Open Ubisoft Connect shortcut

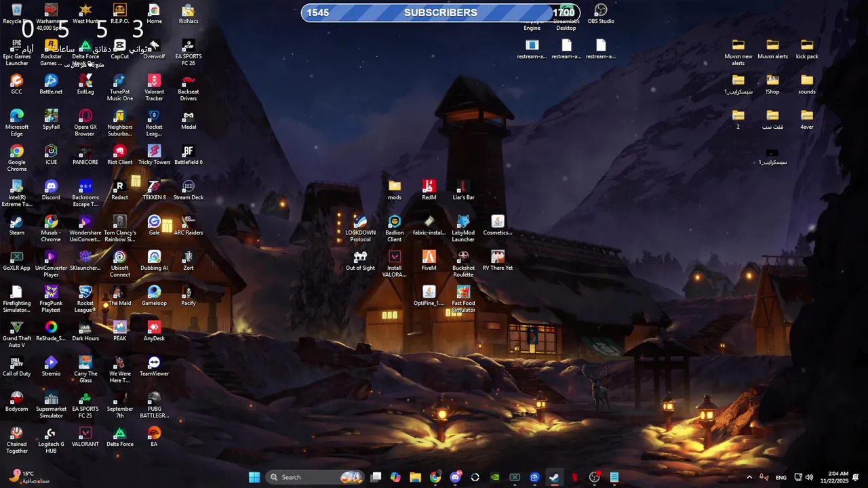point(119,264)
